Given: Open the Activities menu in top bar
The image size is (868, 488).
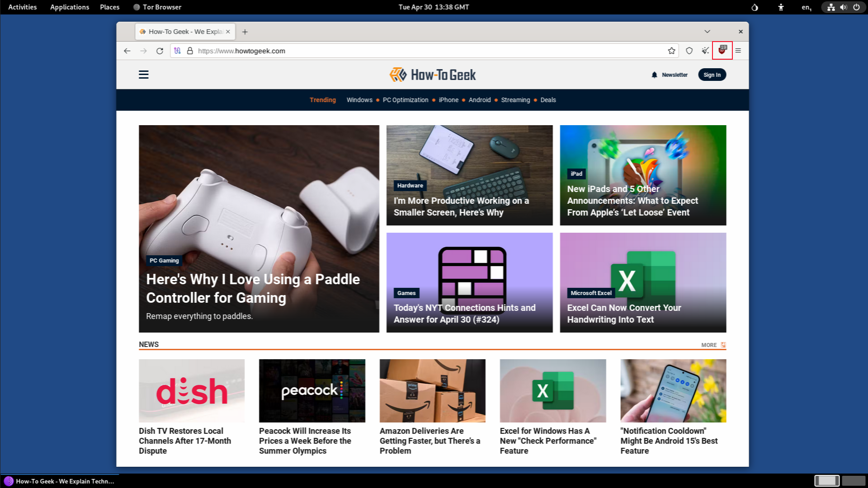Looking at the screenshot, I should point(21,7).
